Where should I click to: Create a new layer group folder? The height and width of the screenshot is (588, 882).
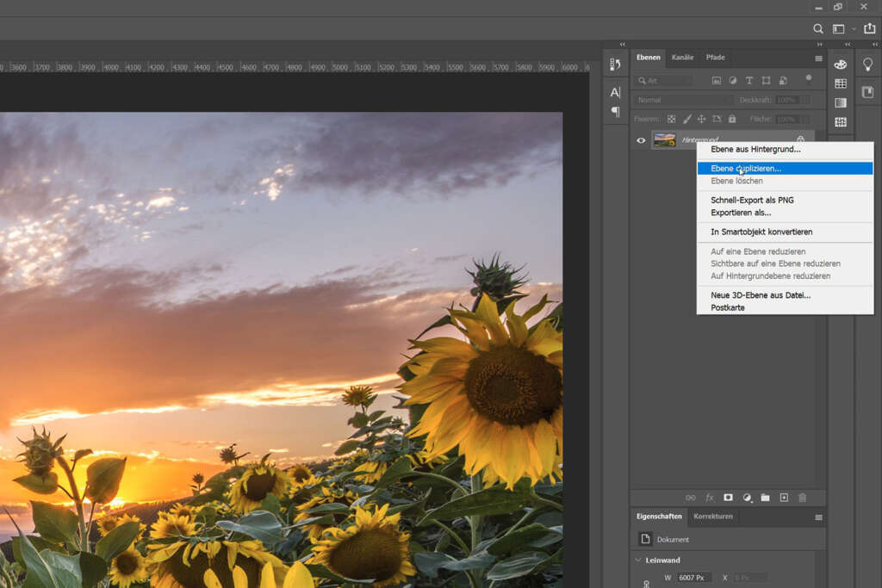[765, 498]
